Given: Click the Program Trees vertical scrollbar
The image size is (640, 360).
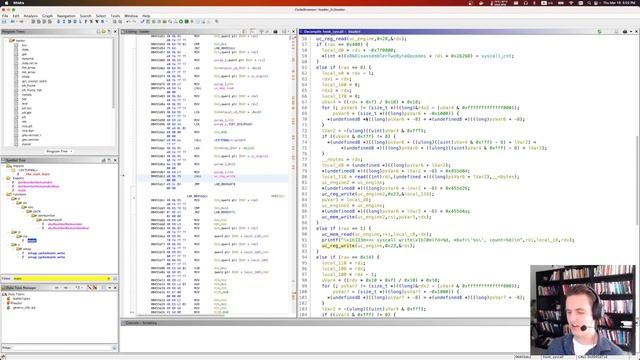Looking at the screenshot, I should click(x=114, y=73).
